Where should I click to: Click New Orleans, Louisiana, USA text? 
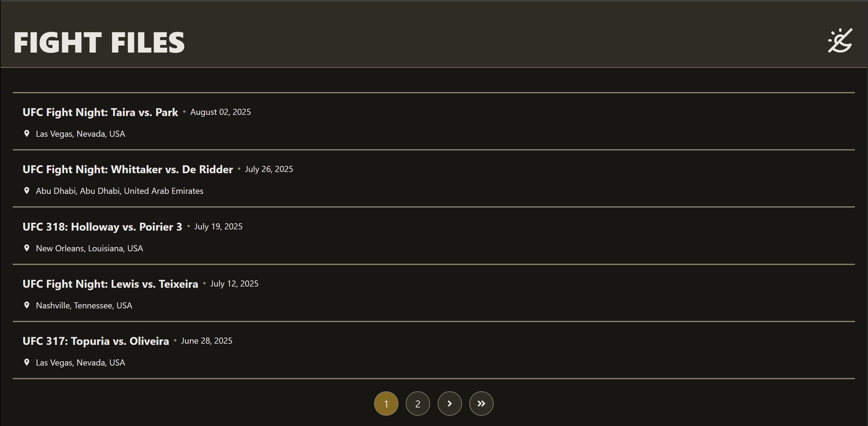[89, 249]
